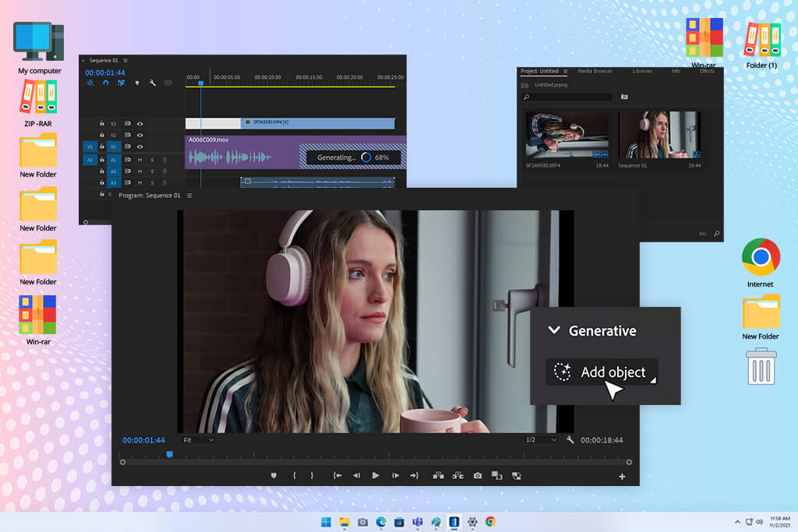Switch to Project: Untitled tab
The height and width of the screenshot is (532, 798).
click(x=539, y=71)
